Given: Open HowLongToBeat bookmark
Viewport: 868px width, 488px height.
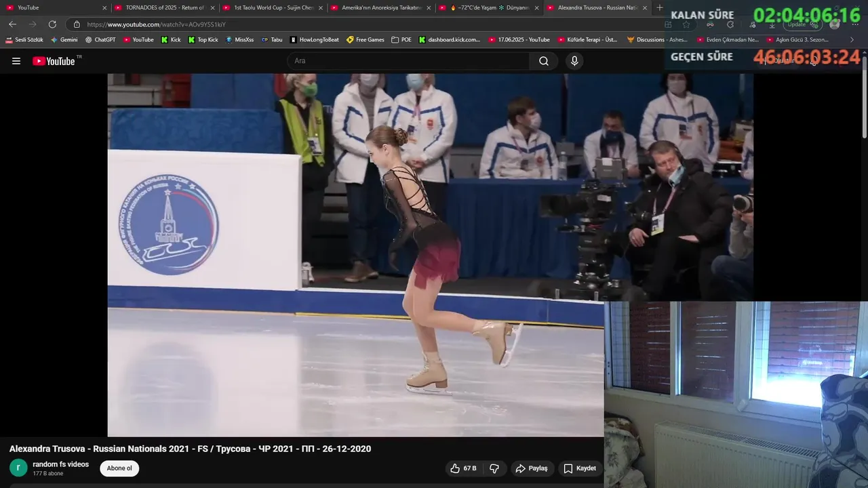Looking at the screenshot, I should coord(314,40).
